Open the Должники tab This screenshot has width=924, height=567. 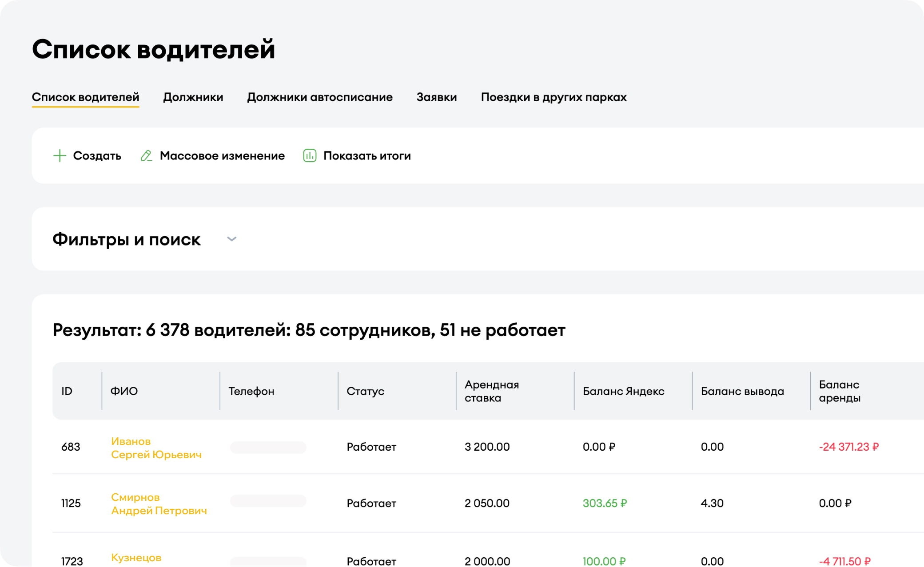click(193, 97)
